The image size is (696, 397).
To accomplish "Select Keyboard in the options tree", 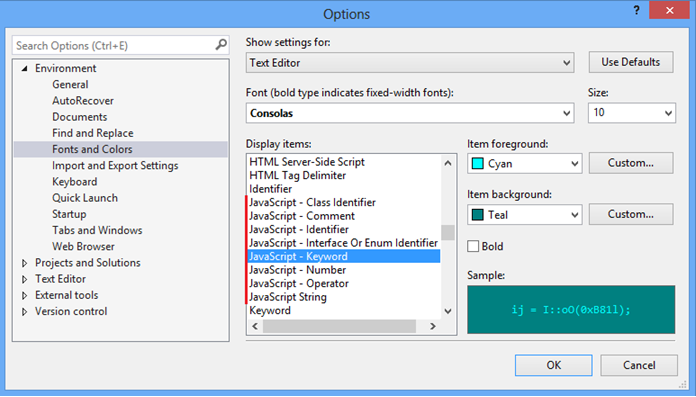I will pyautogui.click(x=75, y=182).
